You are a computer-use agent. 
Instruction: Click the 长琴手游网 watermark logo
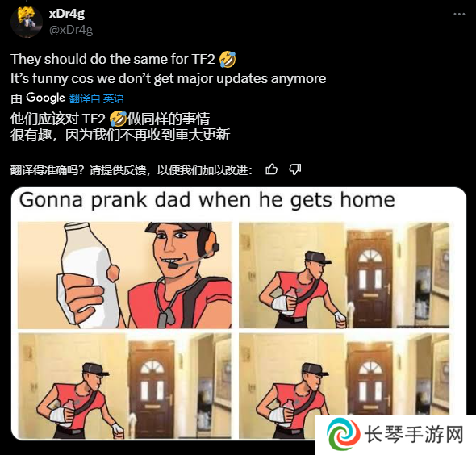344,434
